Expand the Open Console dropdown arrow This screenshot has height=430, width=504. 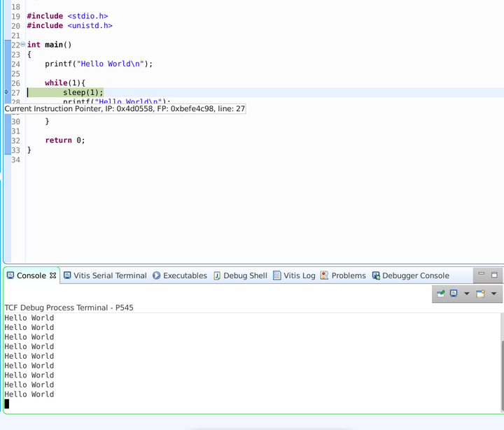point(493,294)
